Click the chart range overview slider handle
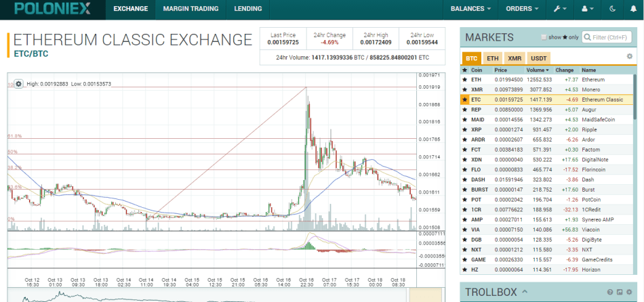Viewport: 644px width, 302px height. point(425,295)
